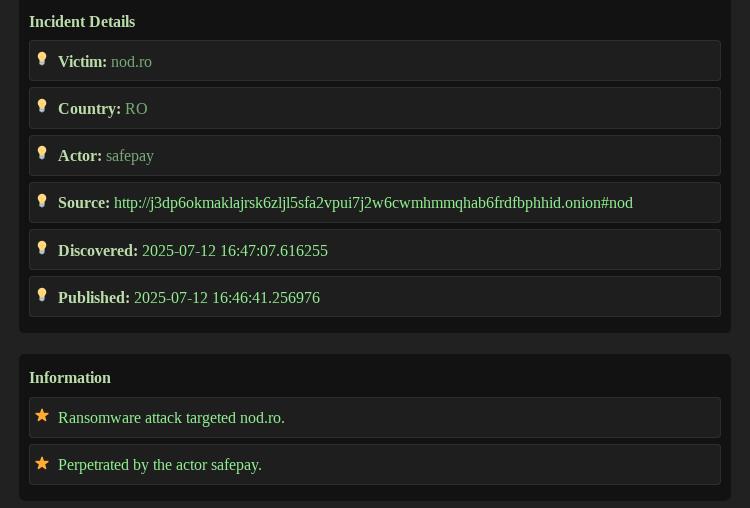Click the star icon beside Ransomware attack line

(42, 415)
